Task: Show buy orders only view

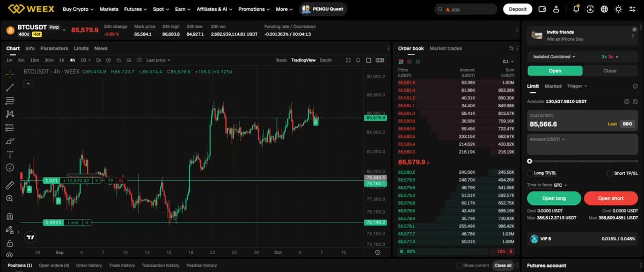Action: (x=418, y=62)
